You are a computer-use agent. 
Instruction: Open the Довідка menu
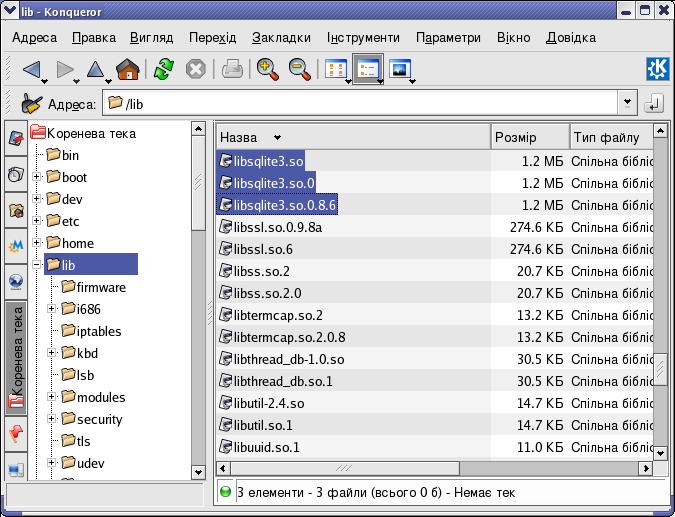coord(571,38)
